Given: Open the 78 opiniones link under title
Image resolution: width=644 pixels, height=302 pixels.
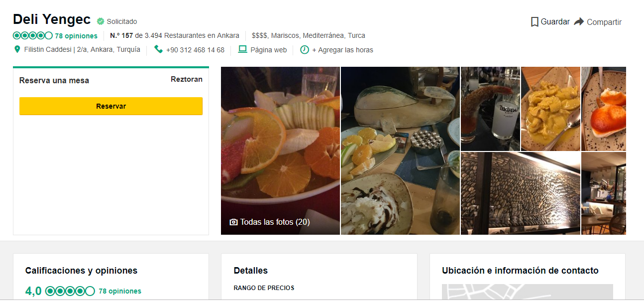Looking at the screenshot, I should point(76,36).
